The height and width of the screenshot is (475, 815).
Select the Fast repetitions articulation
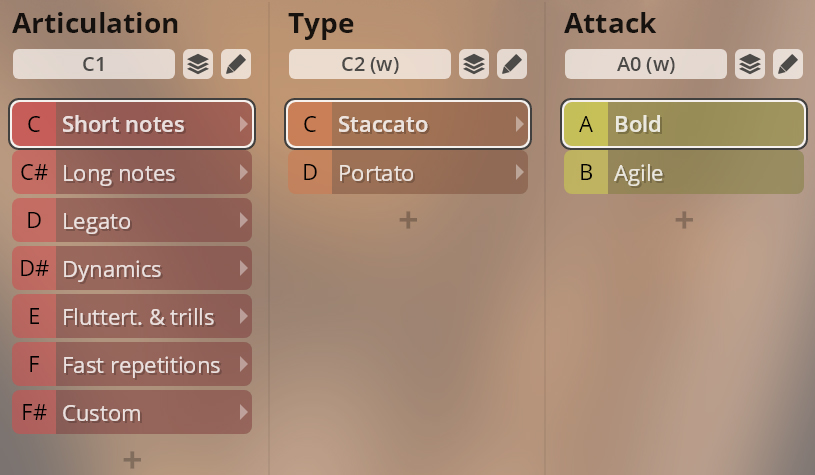(x=132, y=364)
